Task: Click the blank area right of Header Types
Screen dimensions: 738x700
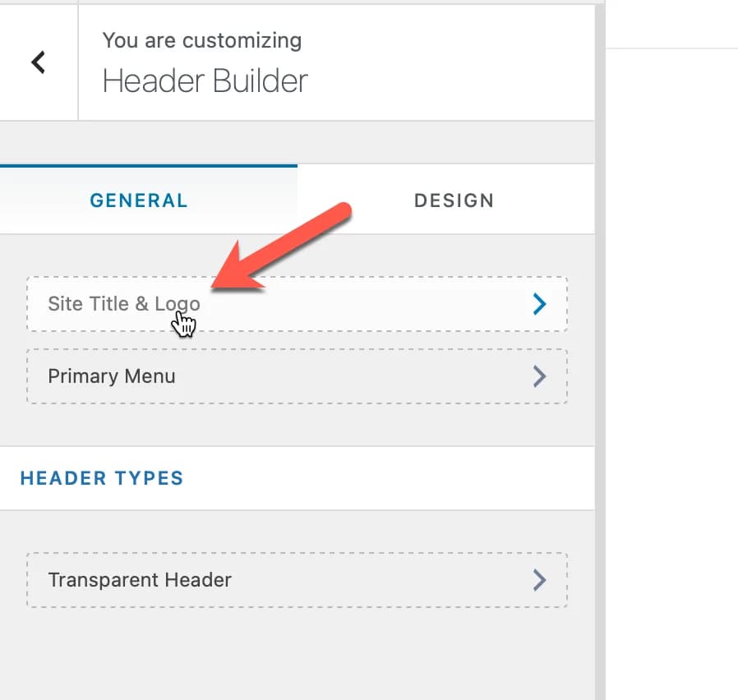Action: tap(394, 478)
